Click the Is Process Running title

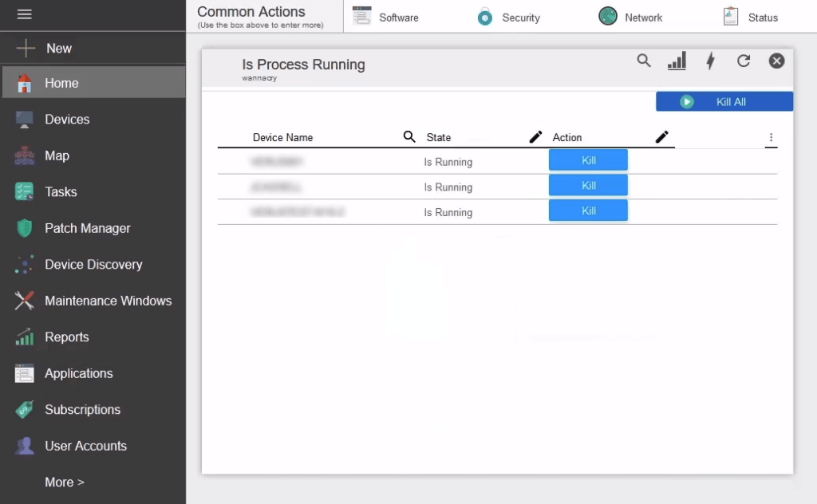tap(303, 65)
